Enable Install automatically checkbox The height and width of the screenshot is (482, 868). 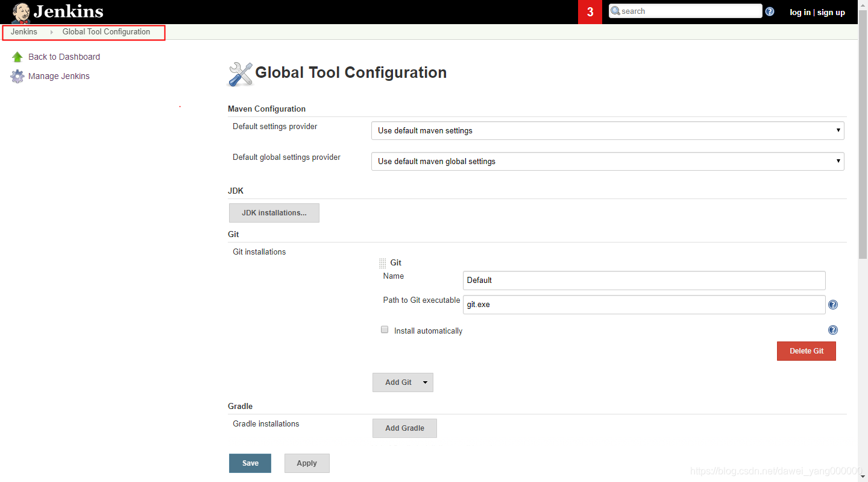(x=385, y=330)
